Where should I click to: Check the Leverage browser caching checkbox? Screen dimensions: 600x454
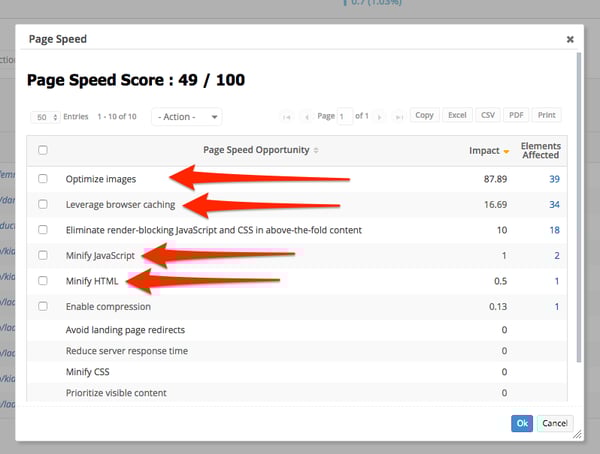pos(43,204)
